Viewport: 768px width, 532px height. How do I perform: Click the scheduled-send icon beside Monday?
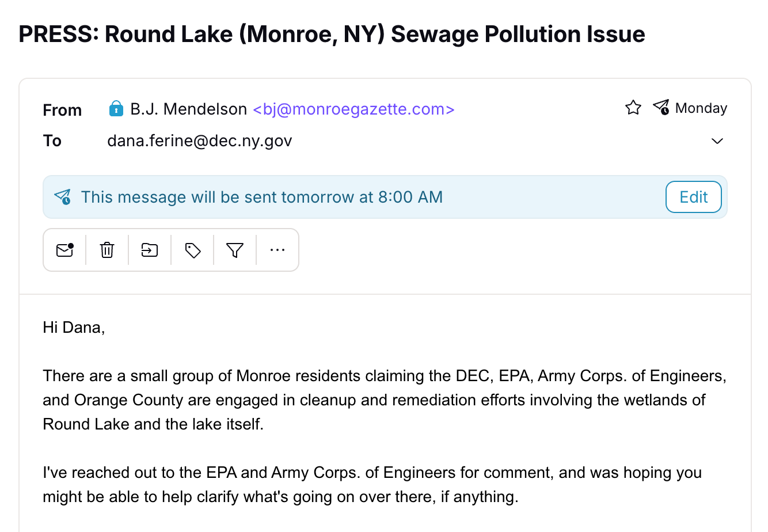(661, 107)
